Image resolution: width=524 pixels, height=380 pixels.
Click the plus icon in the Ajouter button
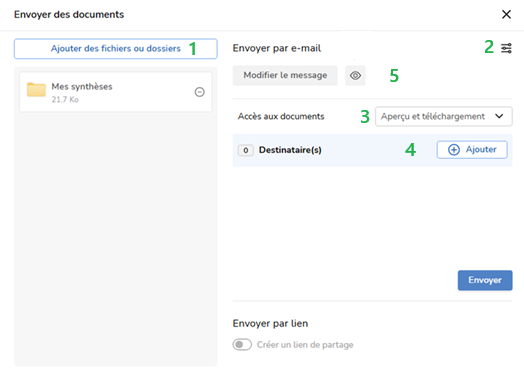point(453,150)
